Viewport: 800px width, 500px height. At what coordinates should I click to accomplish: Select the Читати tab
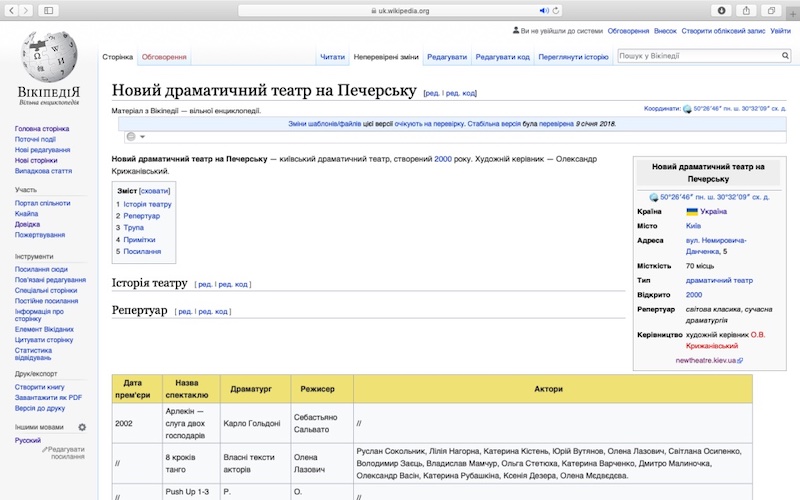point(332,57)
